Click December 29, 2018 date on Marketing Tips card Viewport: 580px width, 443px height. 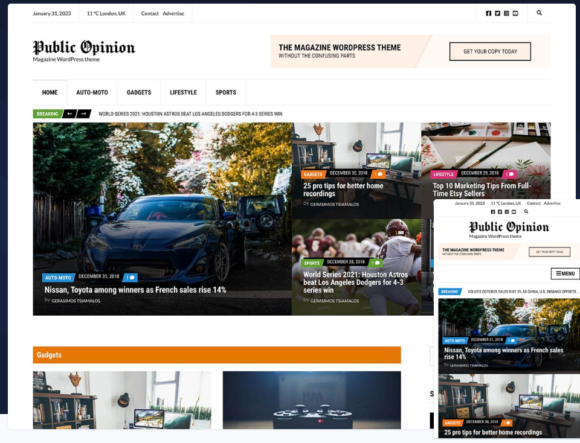pos(480,173)
